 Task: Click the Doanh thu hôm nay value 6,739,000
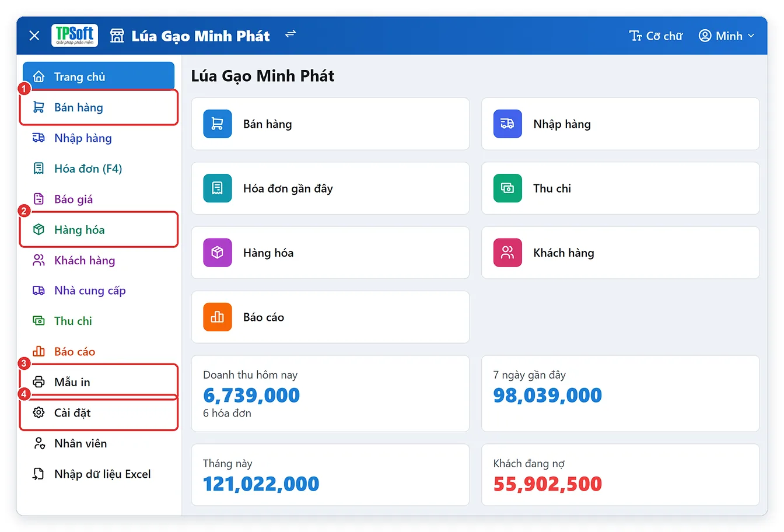click(x=251, y=395)
